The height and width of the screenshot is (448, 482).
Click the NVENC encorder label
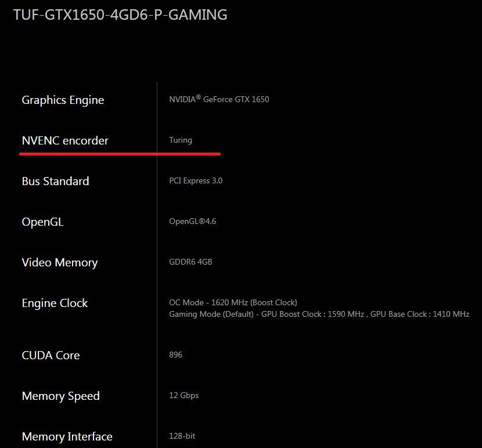pos(65,141)
